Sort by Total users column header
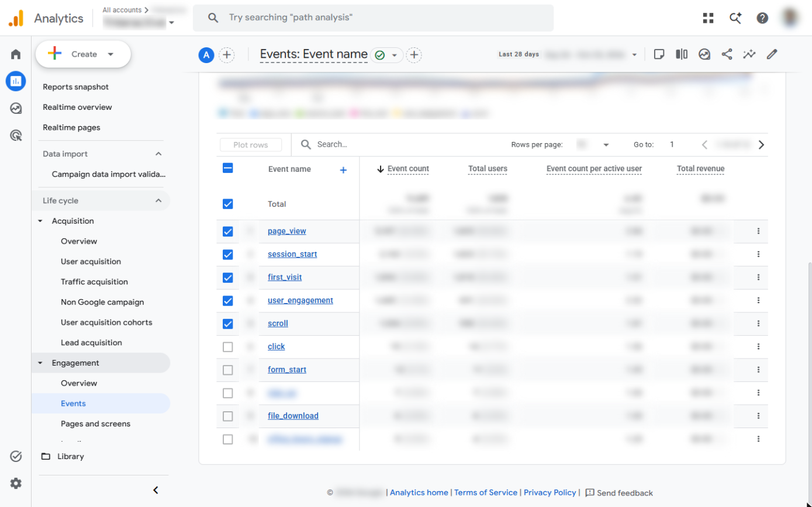Image resolution: width=812 pixels, height=507 pixels. pos(488,169)
